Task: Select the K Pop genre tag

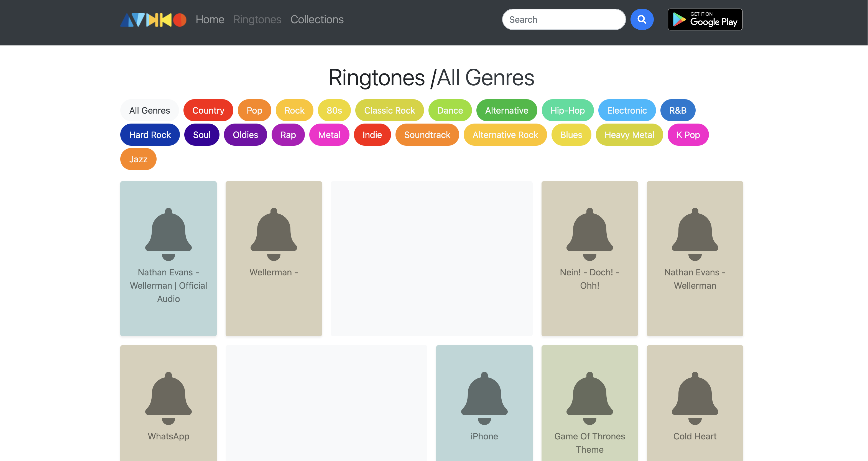Action: (x=688, y=135)
